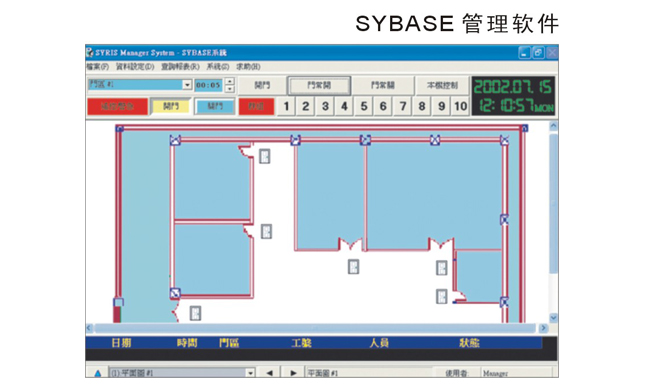This screenshot has height=391, width=647.
Task: Click the blue triangle icon in the bottom bar
Action: pyautogui.click(x=97, y=373)
